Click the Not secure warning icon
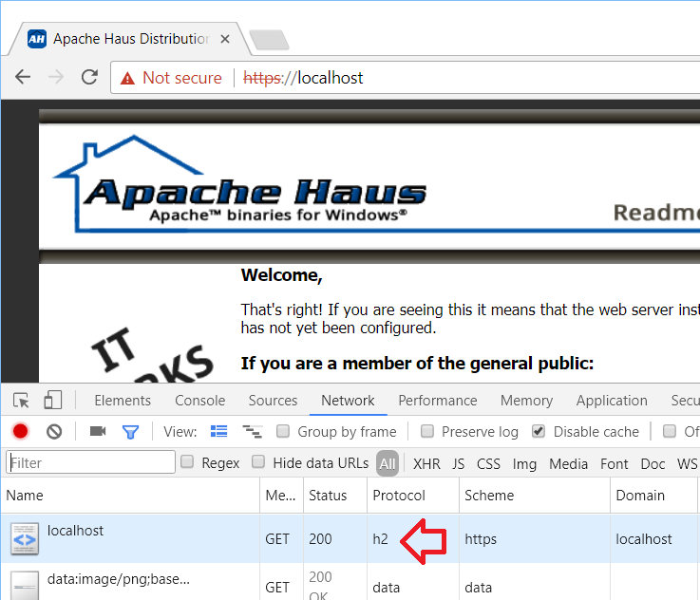 click(x=127, y=78)
